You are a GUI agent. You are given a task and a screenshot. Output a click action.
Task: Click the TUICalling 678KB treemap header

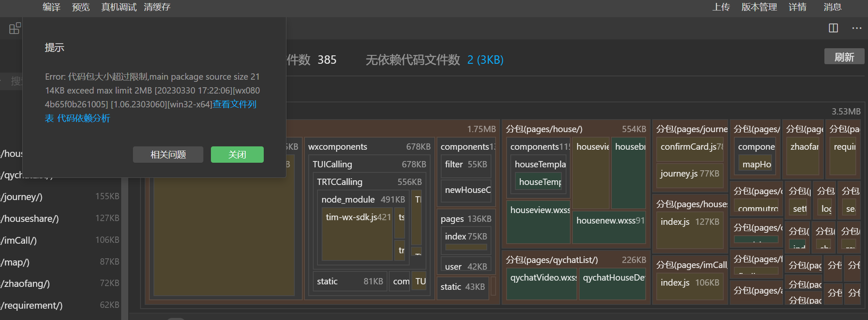(x=369, y=164)
